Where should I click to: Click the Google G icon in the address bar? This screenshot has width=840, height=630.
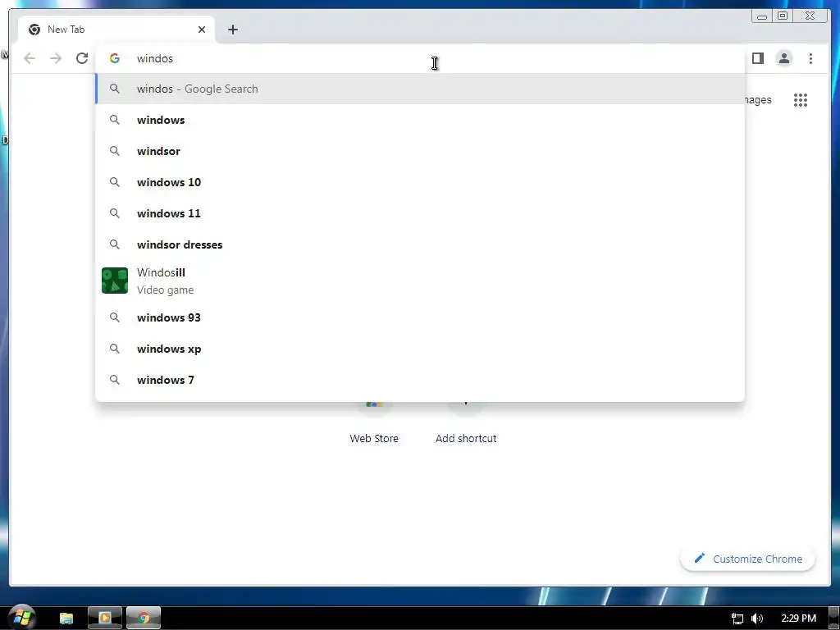tap(115, 58)
